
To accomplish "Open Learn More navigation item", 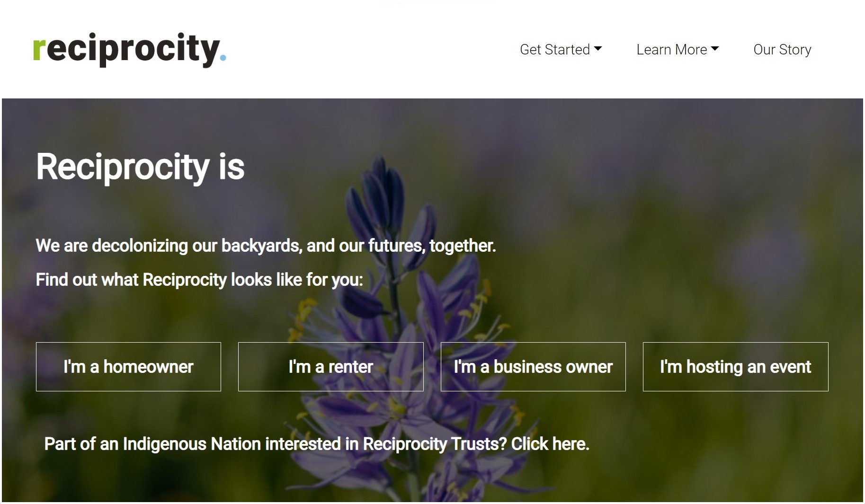I will point(671,49).
